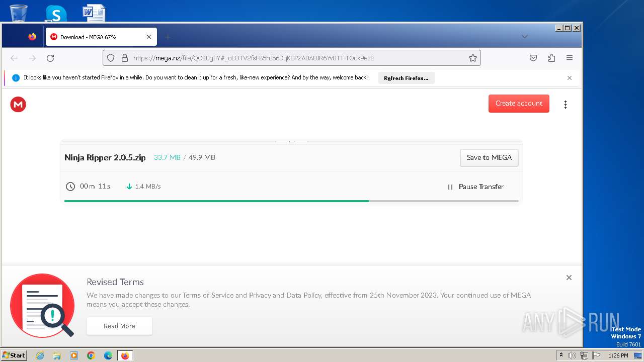Open the Windows Start menu

tap(14, 355)
